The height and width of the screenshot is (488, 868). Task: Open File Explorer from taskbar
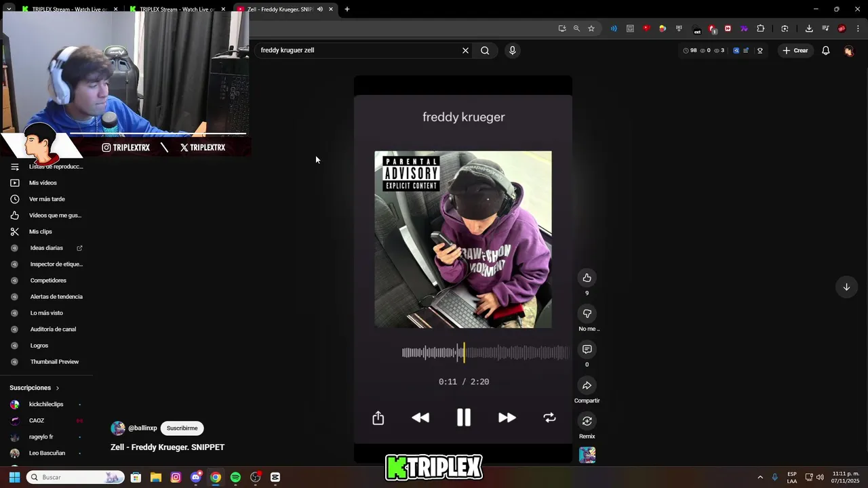156,477
